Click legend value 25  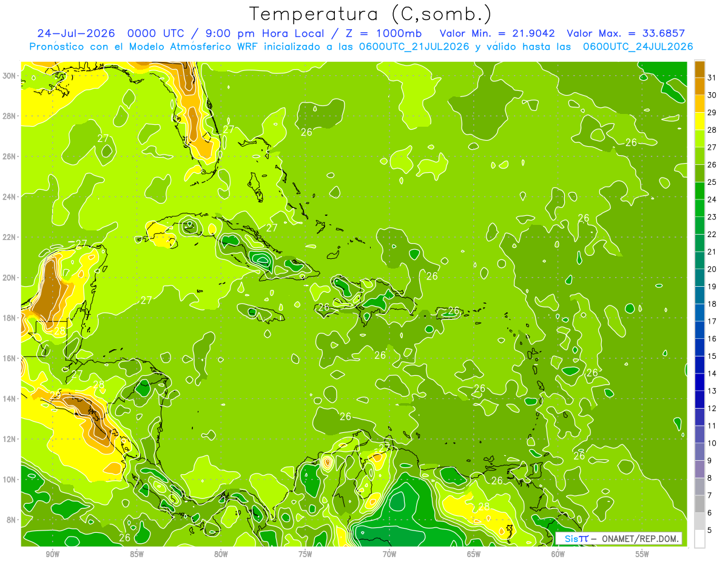coord(712,182)
